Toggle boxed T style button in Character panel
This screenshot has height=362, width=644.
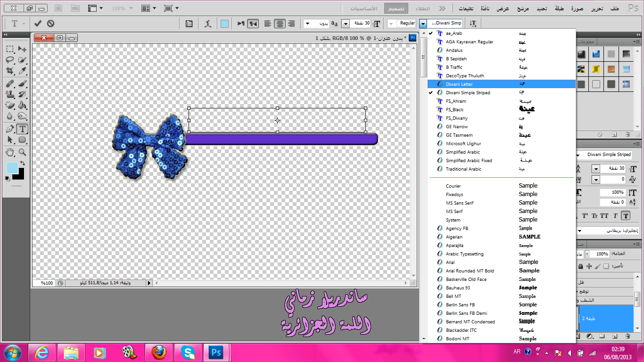626,216
